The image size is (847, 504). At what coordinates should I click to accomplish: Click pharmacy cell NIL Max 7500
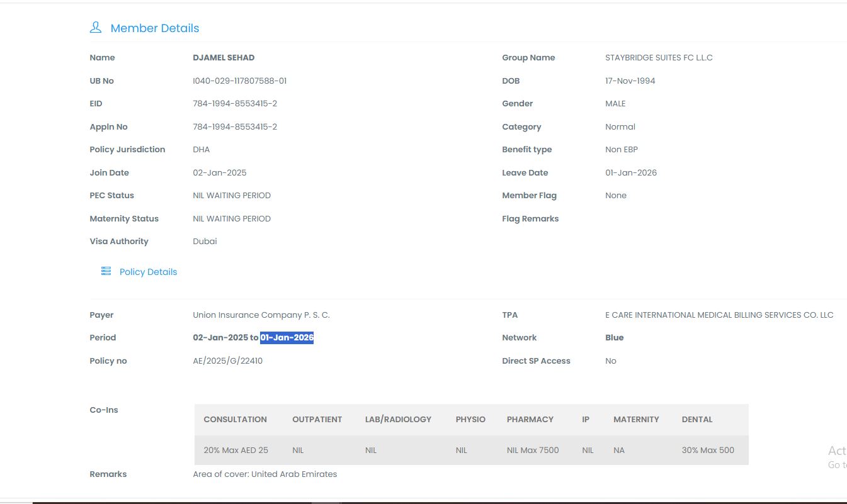[x=533, y=451]
